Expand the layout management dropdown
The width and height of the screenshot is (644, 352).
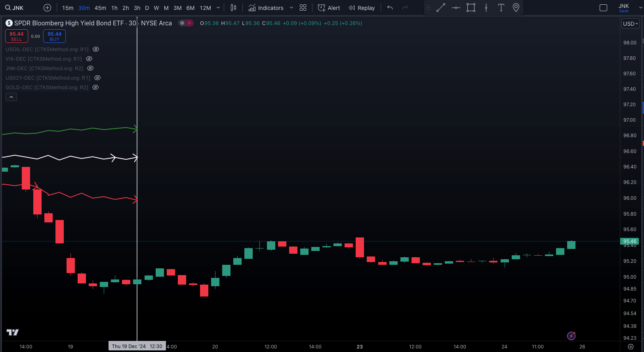click(640, 8)
